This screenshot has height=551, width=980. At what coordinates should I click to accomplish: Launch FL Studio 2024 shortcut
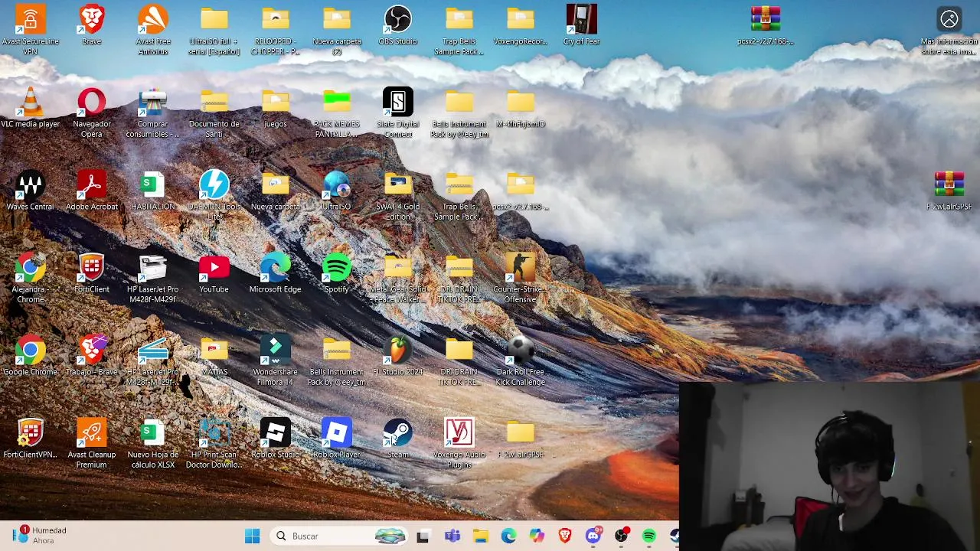[398, 356]
